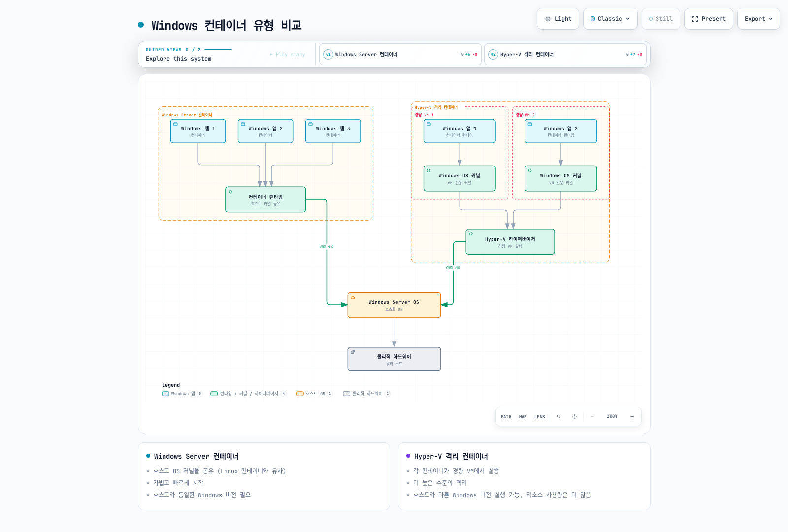Open the Classic style dropdown

pos(610,19)
